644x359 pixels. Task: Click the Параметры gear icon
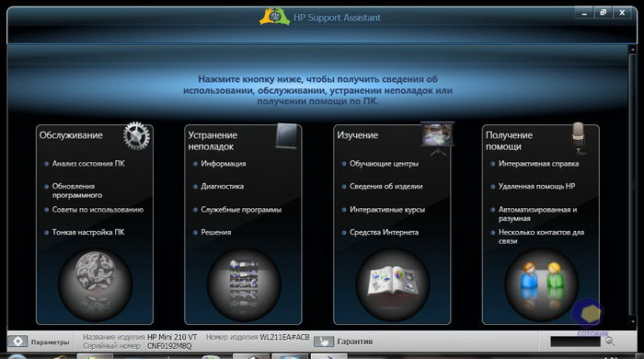point(17,342)
